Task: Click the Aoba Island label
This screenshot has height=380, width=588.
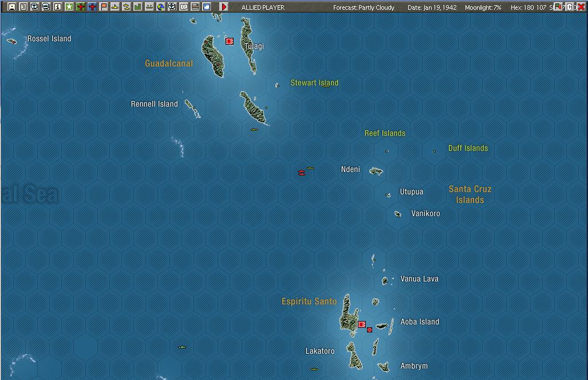Action: (x=420, y=322)
